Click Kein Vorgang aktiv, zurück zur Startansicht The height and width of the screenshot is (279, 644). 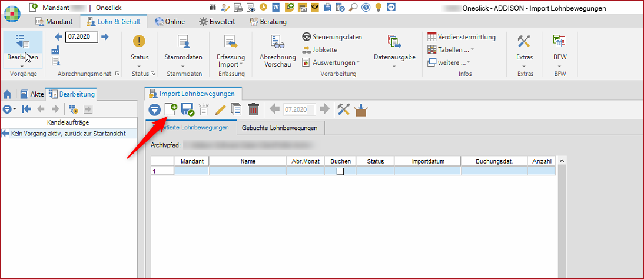point(68,134)
